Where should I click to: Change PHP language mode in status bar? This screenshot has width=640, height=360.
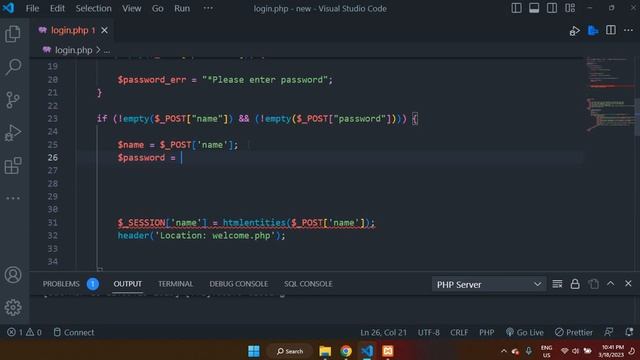[x=487, y=333]
